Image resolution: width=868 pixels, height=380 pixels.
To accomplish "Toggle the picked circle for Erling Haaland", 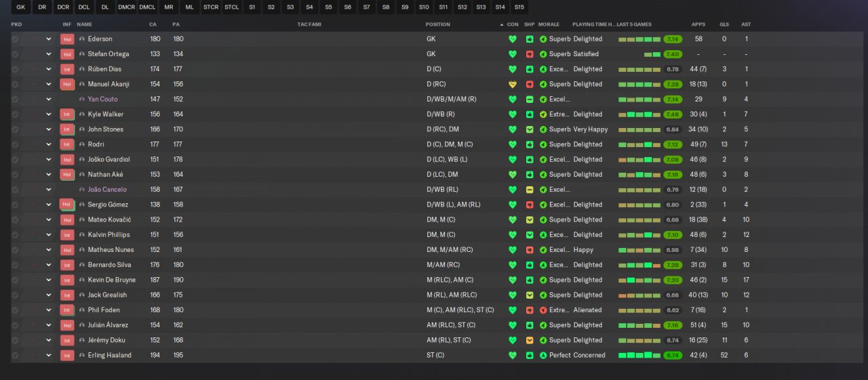I will coord(15,355).
